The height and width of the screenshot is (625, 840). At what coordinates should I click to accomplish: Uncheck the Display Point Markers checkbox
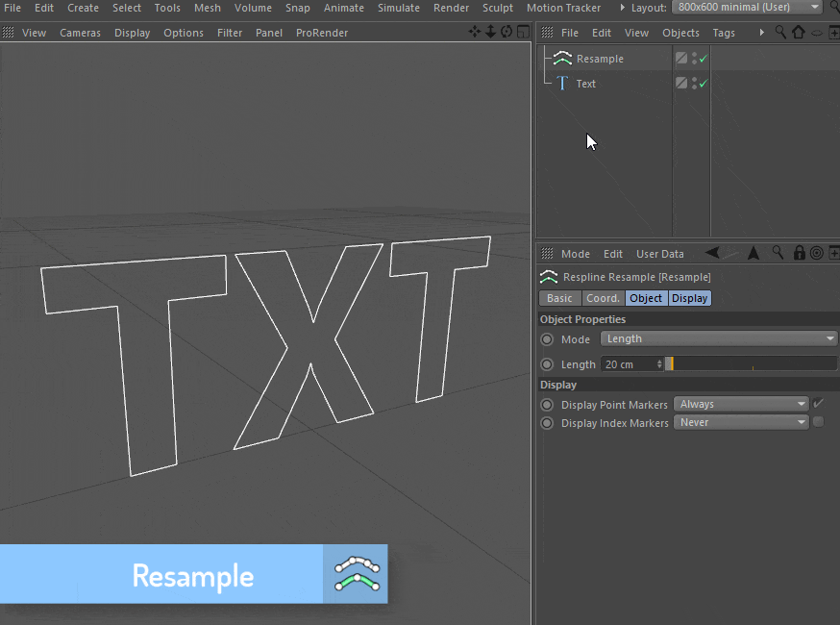coord(818,404)
